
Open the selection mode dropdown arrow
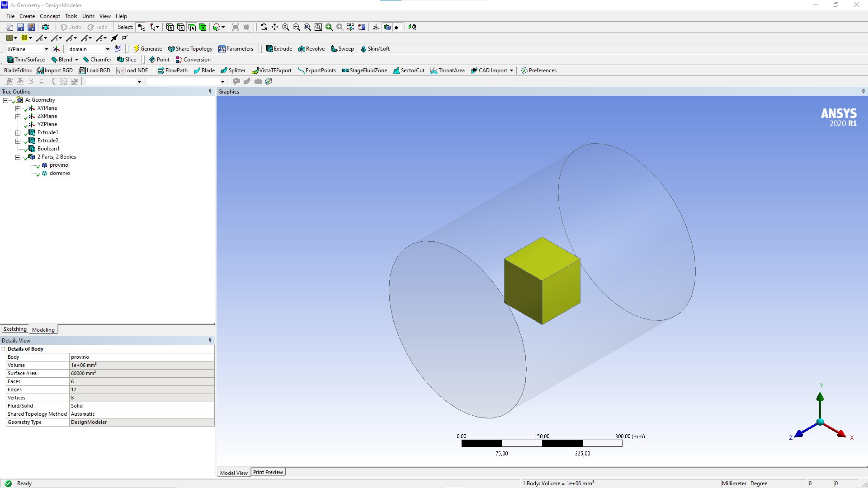[x=157, y=27]
